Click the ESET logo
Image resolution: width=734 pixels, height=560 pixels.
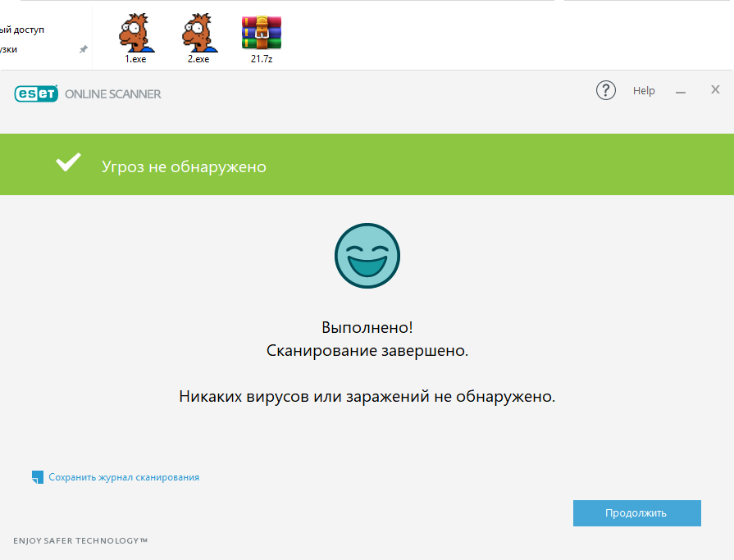pyautogui.click(x=36, y=93)
